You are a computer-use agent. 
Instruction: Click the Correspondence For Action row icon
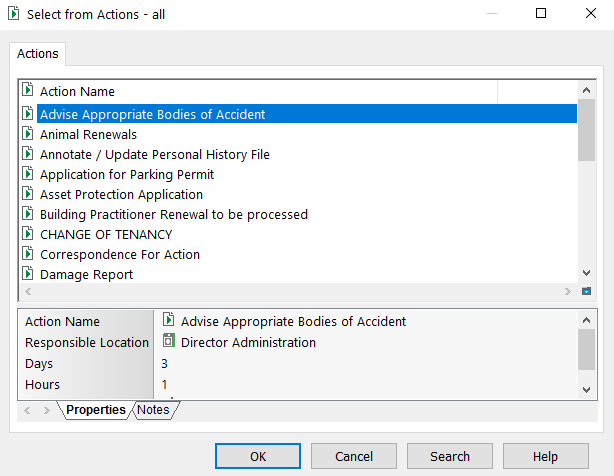pyautogui.click(x=28, y=254)
